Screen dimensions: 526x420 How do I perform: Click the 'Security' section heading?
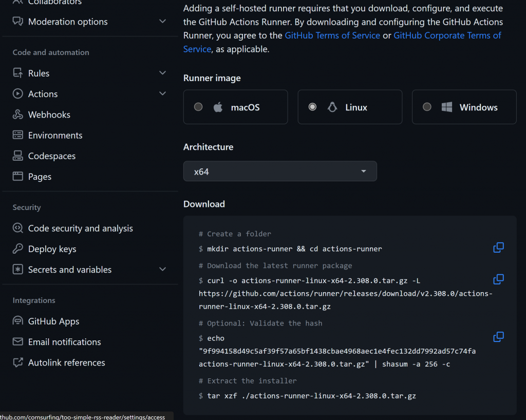tap(27, 207)
